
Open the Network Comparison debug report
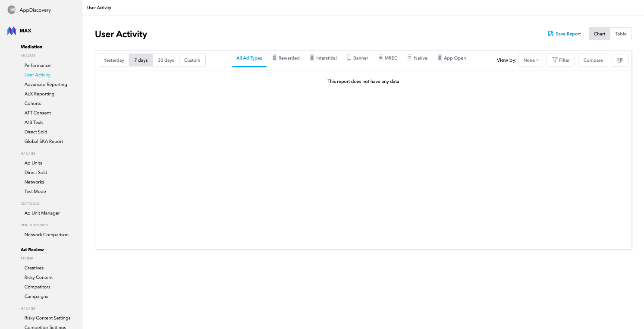pos(46,234)
